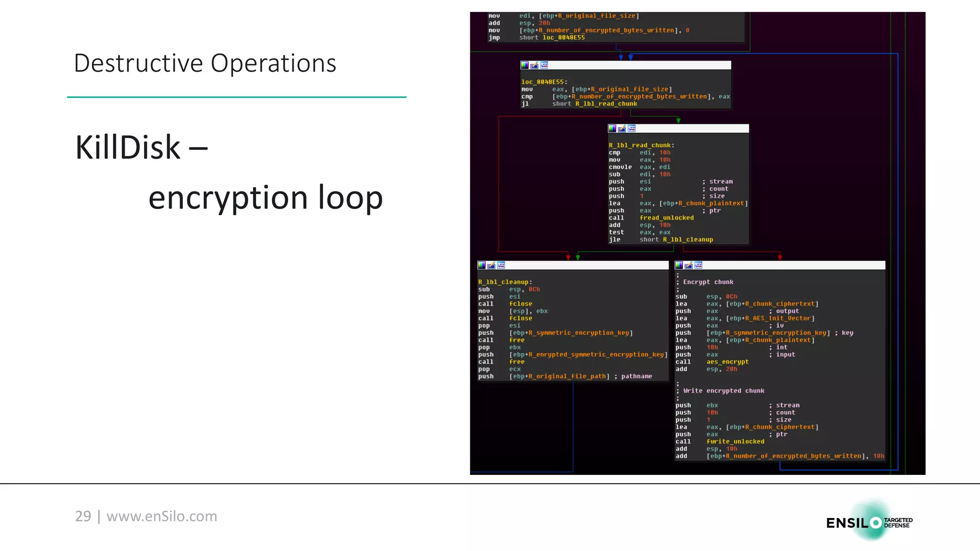Select 'jle short R_lbl_cleanup' instruction
Image resolution: width=980 pixels, height=551 pixels.
[x=661, y=240]
